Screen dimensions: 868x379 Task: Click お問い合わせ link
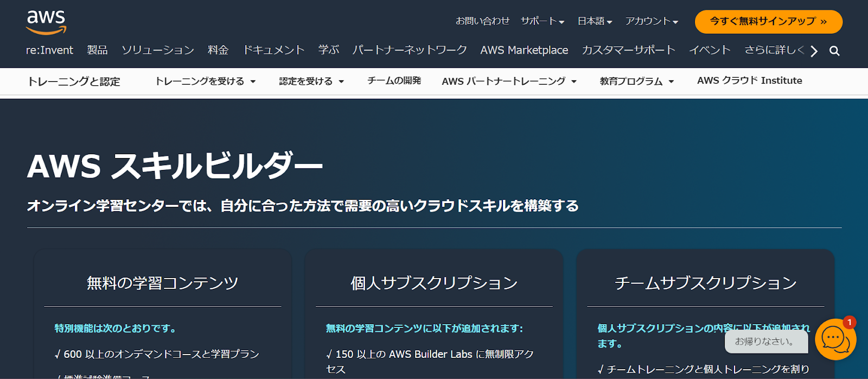tap(482, 21)
